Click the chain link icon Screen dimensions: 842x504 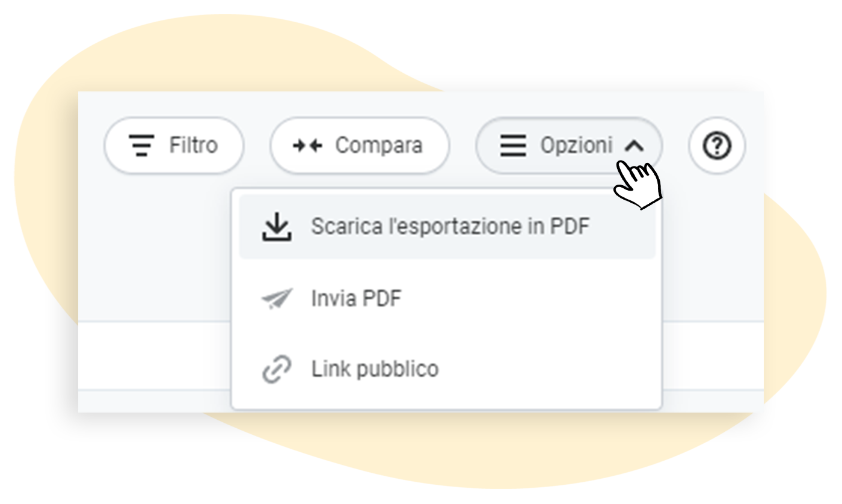click(x=276, y=369)
